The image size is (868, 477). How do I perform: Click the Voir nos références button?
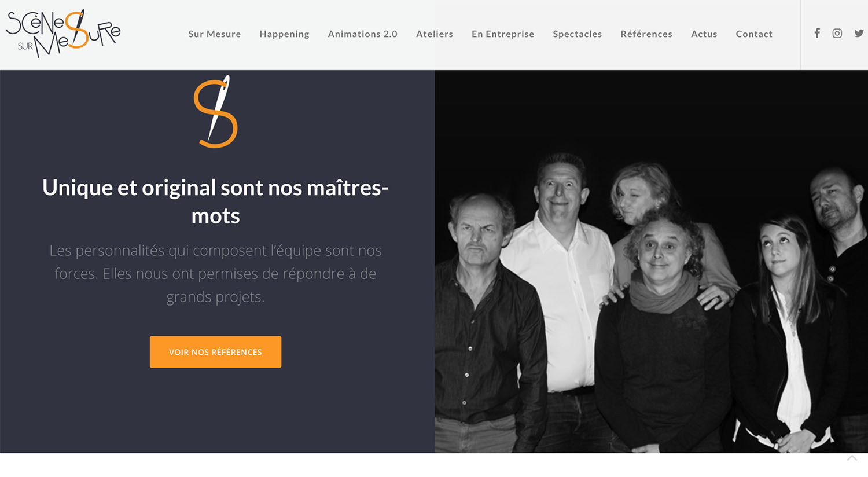click(x=215, y=352)
